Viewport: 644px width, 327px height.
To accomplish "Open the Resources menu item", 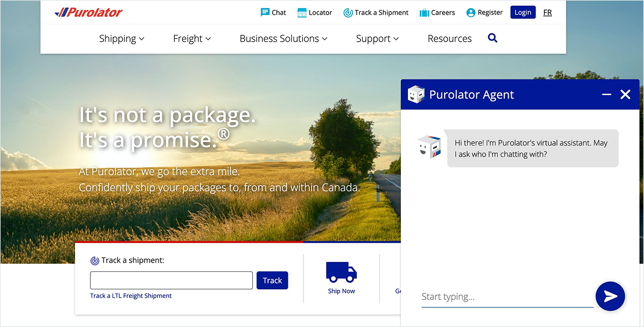I will click(x=450, y=39).
